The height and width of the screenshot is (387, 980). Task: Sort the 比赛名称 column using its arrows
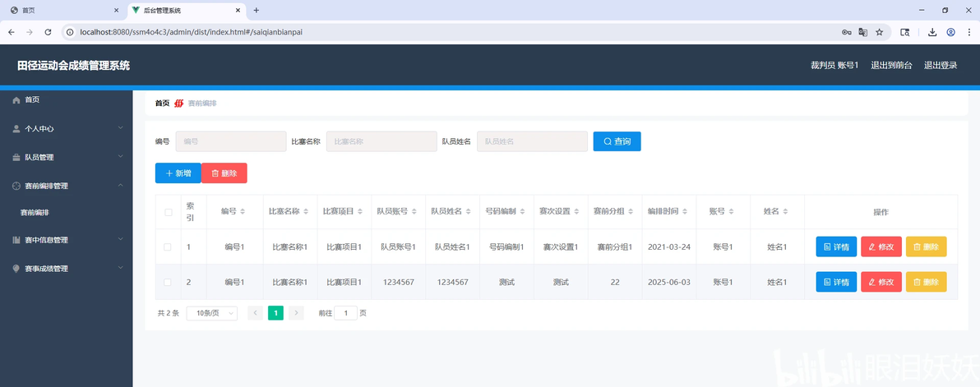[x=306, y=212]
